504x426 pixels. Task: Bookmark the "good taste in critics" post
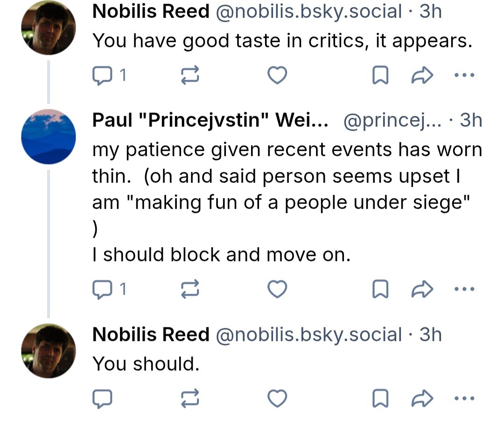pos(380,75)
